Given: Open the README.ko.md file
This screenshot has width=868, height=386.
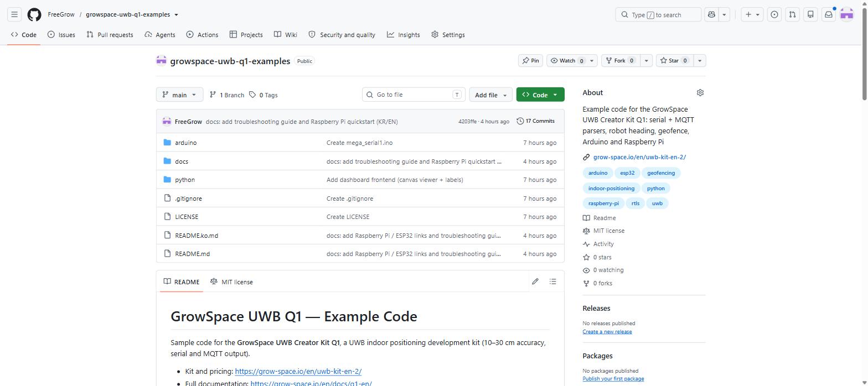Looking at the screenshot, I should (197, 236).
